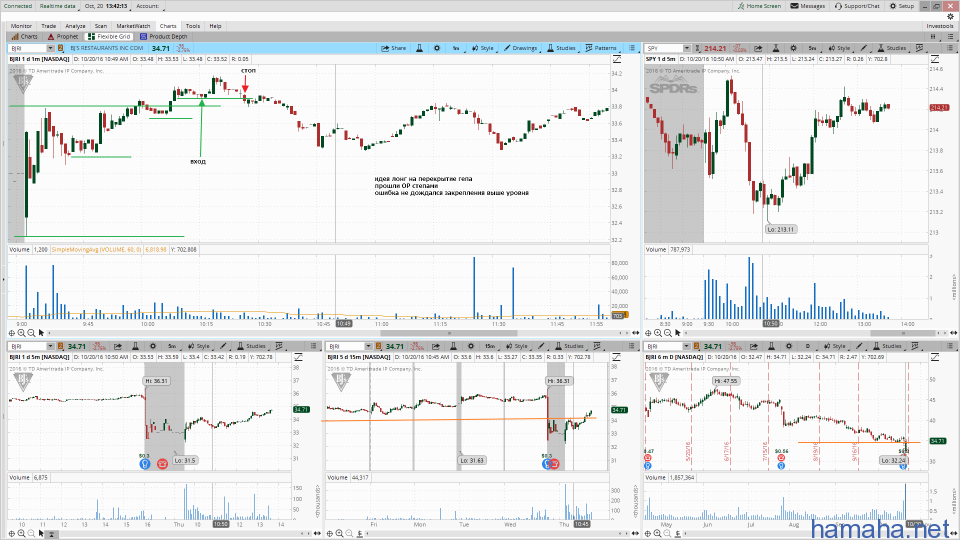The image size is (960, 540).
Task: Click pan tool icon under main BJRI chart
Action: click(x=12, y=333)
